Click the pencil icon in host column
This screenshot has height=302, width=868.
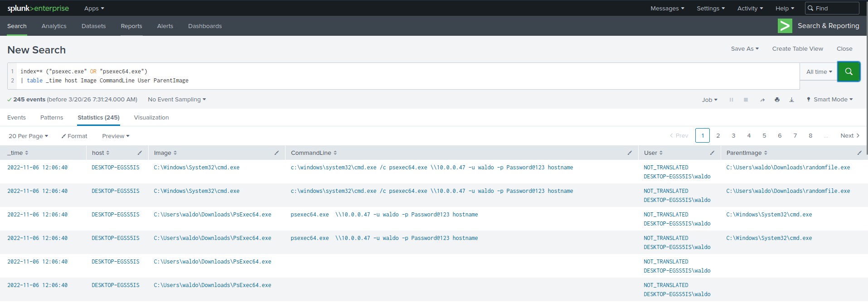pyautogui.click(x=140, y=153)
